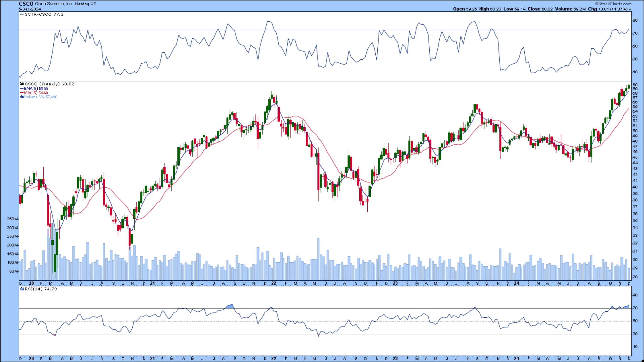Click the Chg +0.81 (+1.37%) value
The height and width of the screenshot is (362, 644).
[608, 9]
